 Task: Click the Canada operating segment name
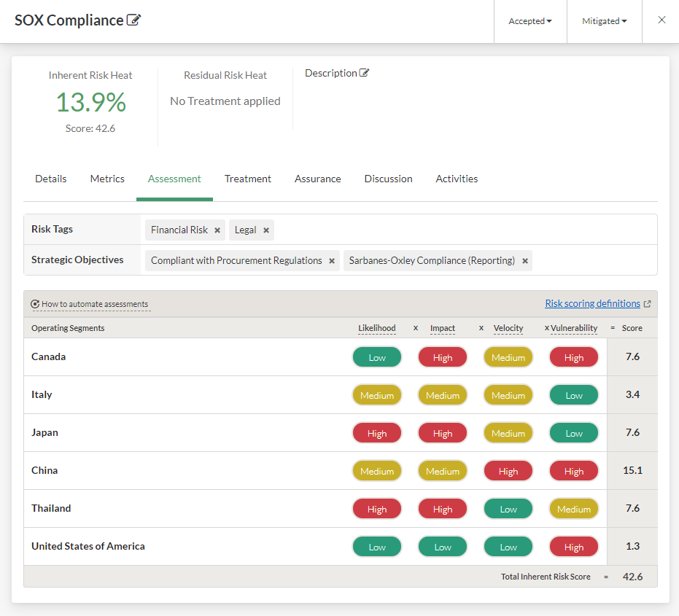[x=48, y=356]
